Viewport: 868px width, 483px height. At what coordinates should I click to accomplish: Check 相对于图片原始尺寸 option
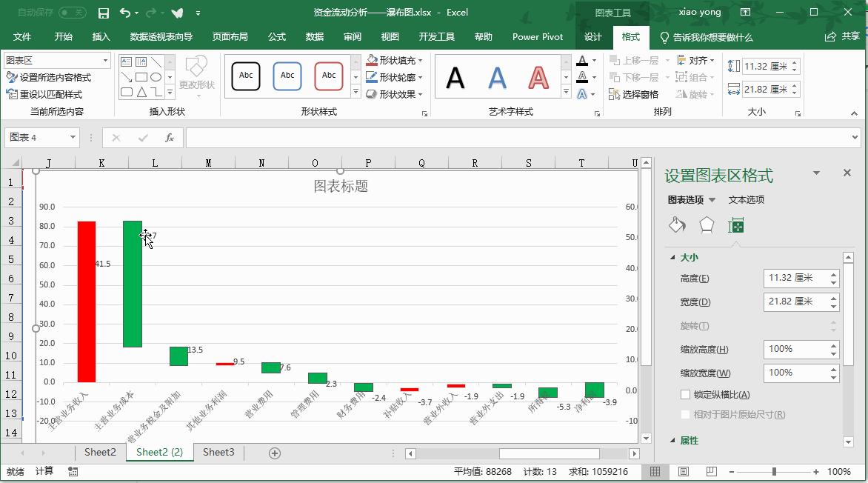685,415
